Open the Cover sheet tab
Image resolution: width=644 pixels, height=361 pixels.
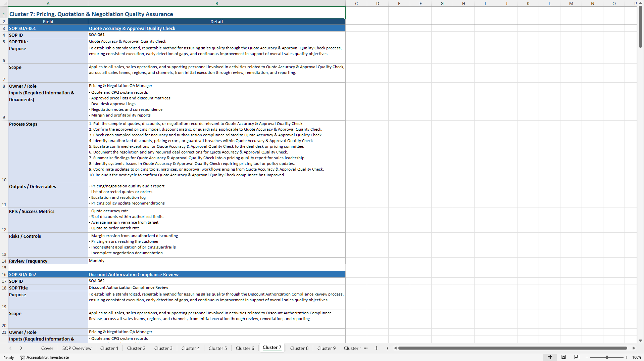pyautogui.click(x=47, y=348)
